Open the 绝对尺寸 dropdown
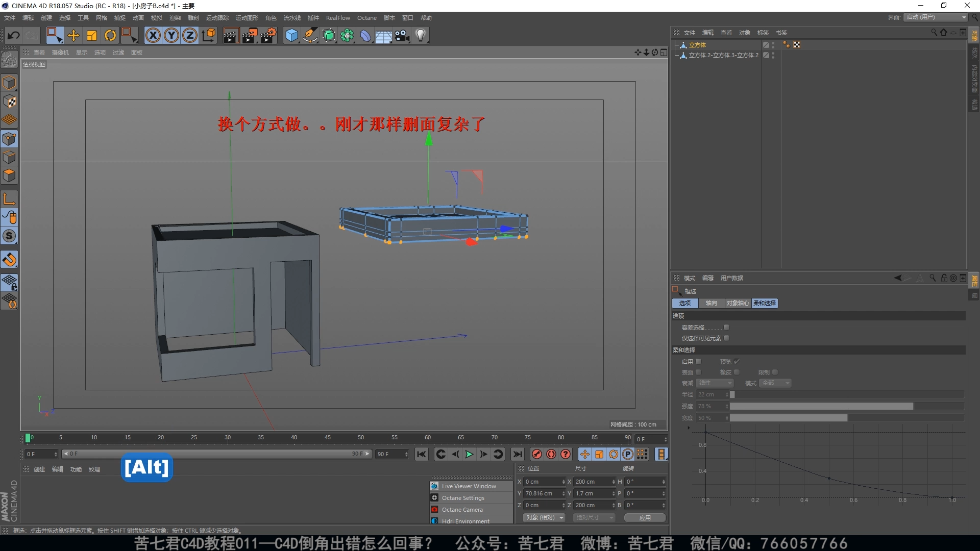This screenshot has width=980, height=551. coord(594,518)
